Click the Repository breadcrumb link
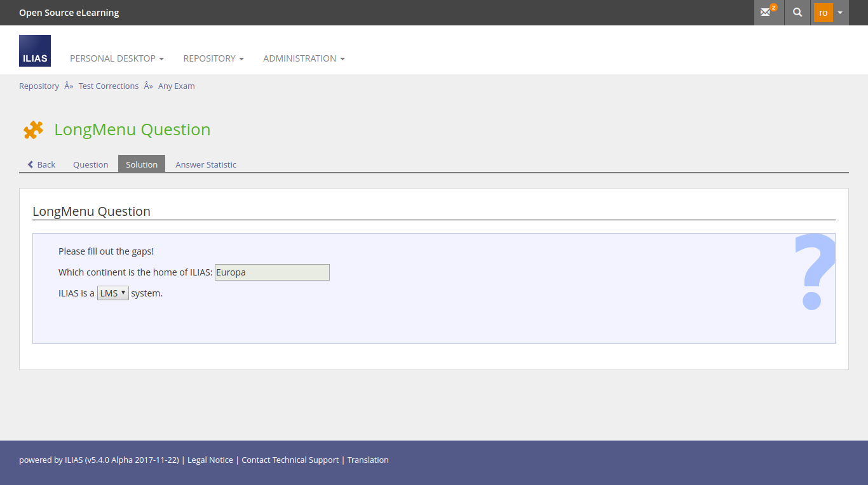 coord(39,86)
